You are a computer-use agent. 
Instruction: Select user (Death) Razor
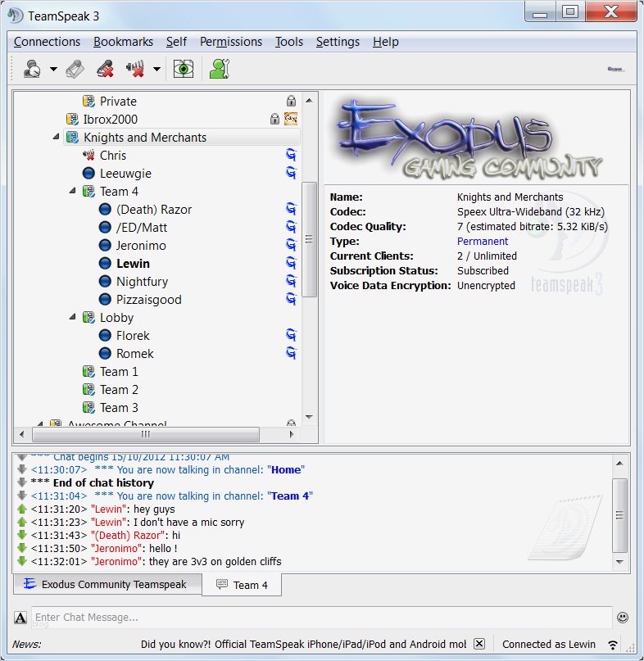click(154, 210)
